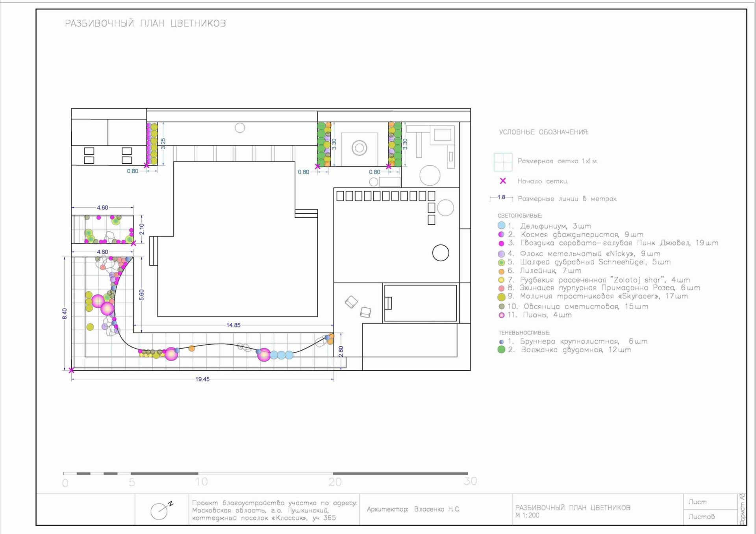
Task: Click the Архитектор Власенко Н.С. text
Action: (413, 509)
